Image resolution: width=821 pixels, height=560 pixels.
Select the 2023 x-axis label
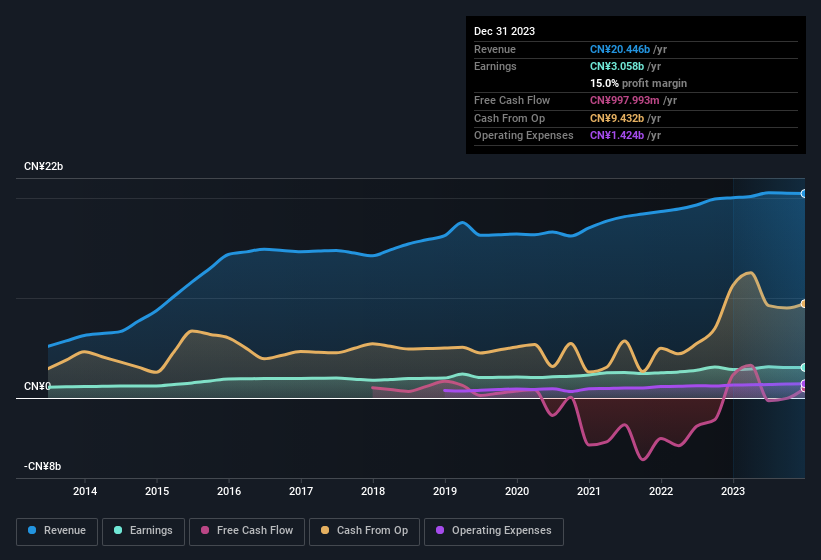733,491
